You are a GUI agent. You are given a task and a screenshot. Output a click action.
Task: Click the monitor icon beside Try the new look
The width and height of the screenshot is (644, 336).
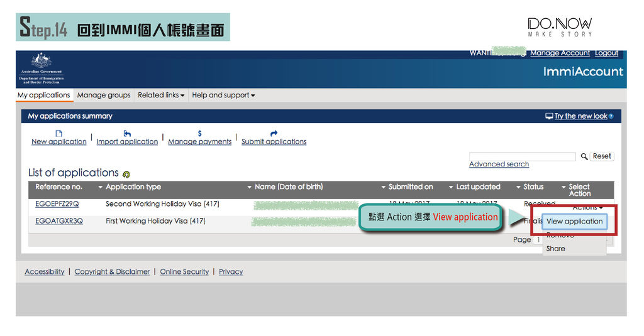coord(548,116)
